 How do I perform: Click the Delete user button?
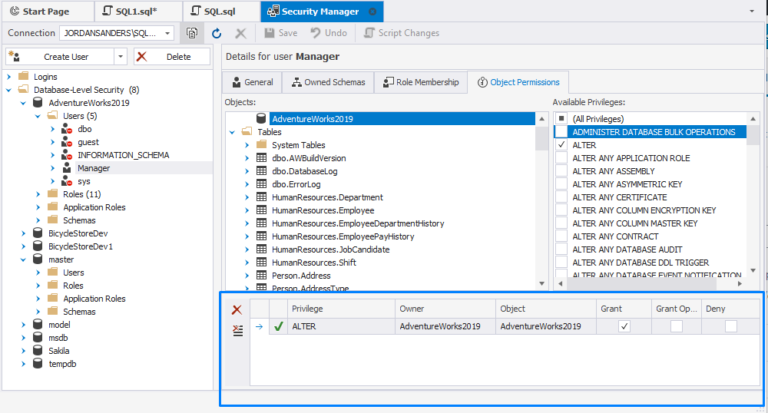tap(172, 57)
